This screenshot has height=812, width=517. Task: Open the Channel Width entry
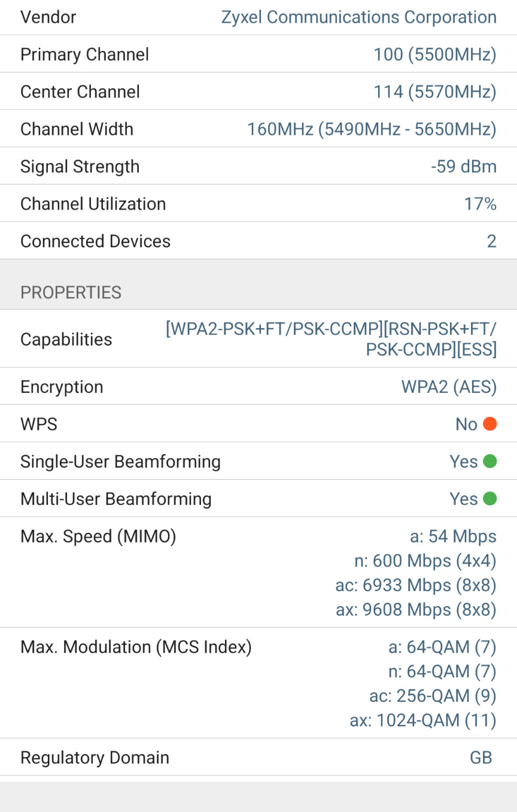click(258, 129)
